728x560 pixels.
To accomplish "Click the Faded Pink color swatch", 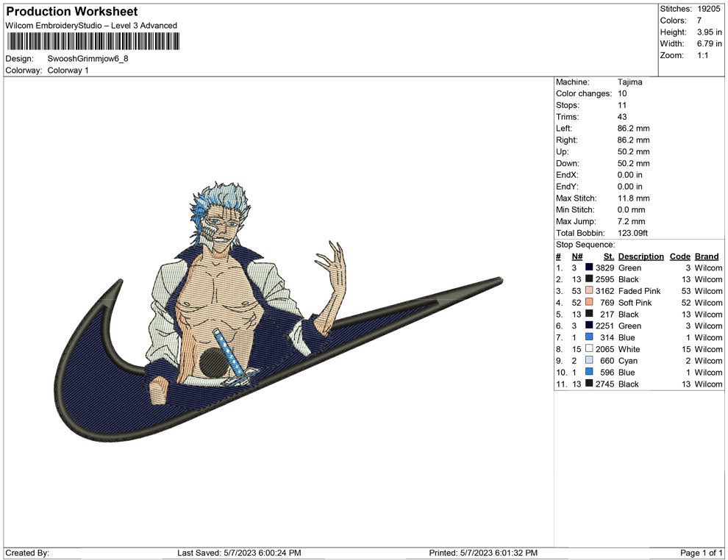I will 589,290.
